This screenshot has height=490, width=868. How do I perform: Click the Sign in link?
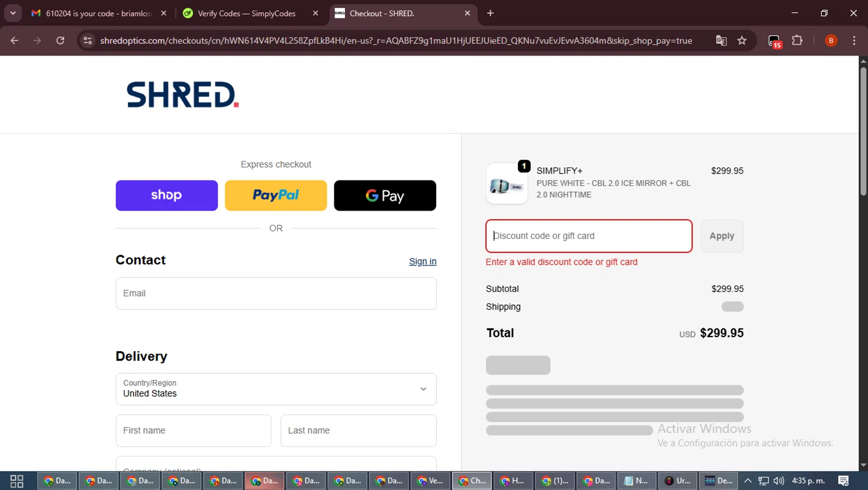click(x=422, y=261)
